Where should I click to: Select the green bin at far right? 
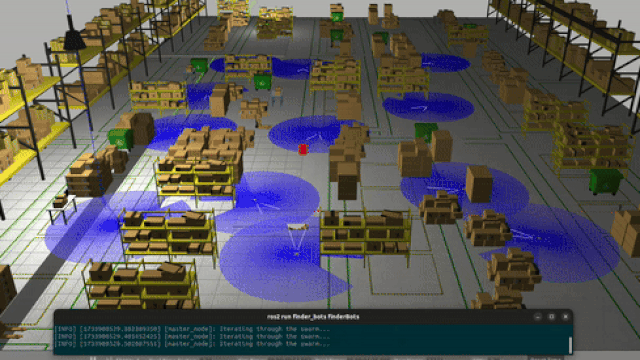point(605,182)
